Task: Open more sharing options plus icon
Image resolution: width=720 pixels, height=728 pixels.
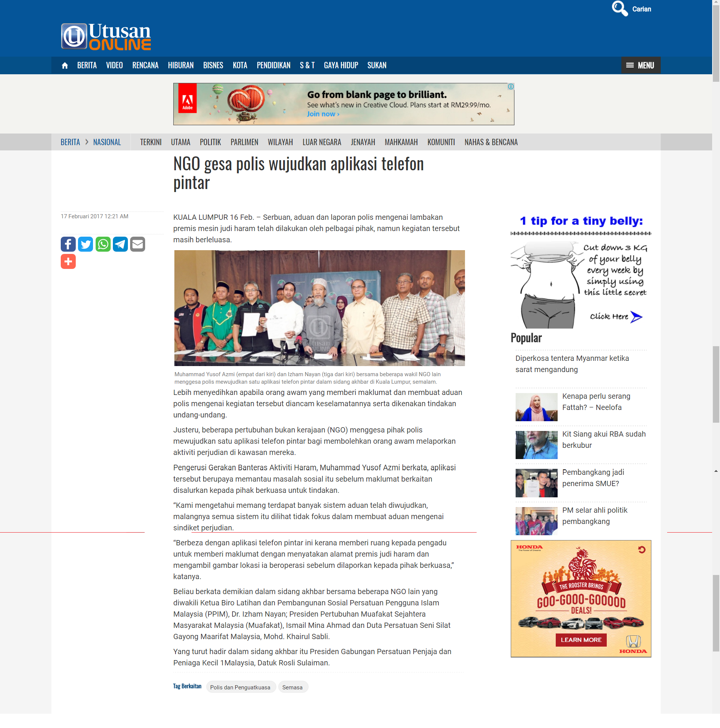Action: [x=68, y=261]
